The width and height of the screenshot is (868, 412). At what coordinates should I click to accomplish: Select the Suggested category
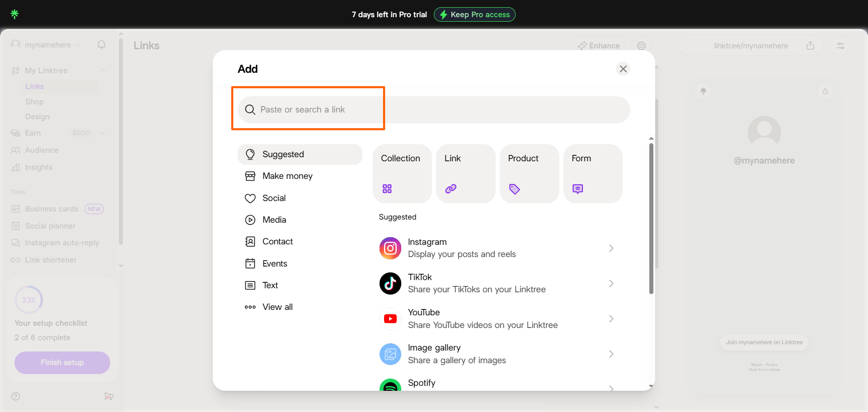[300, 154]
